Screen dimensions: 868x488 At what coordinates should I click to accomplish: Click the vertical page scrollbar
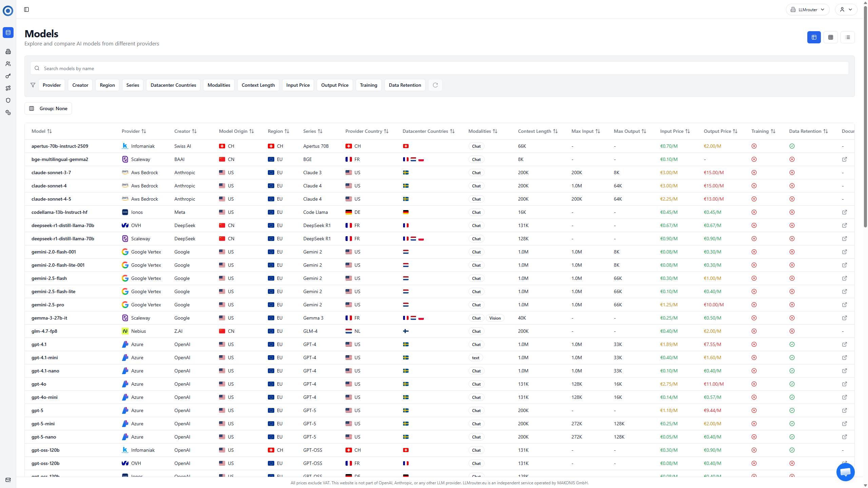[865, 115]
